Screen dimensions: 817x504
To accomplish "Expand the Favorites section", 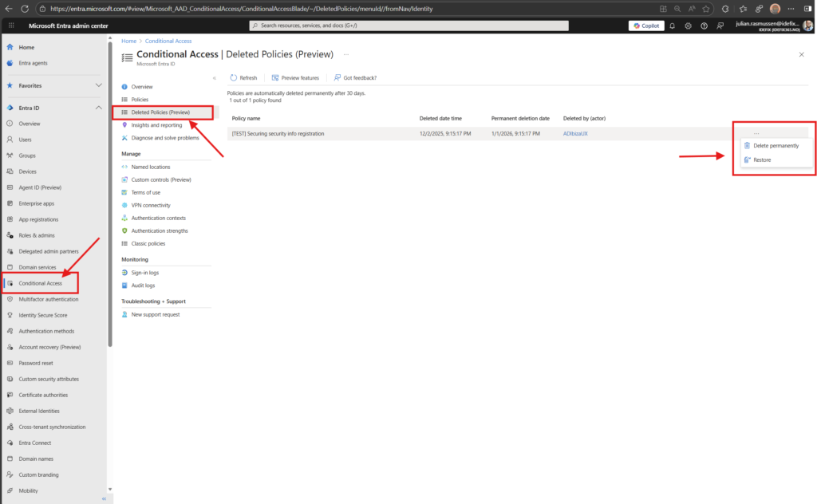I will click(99, 85).
